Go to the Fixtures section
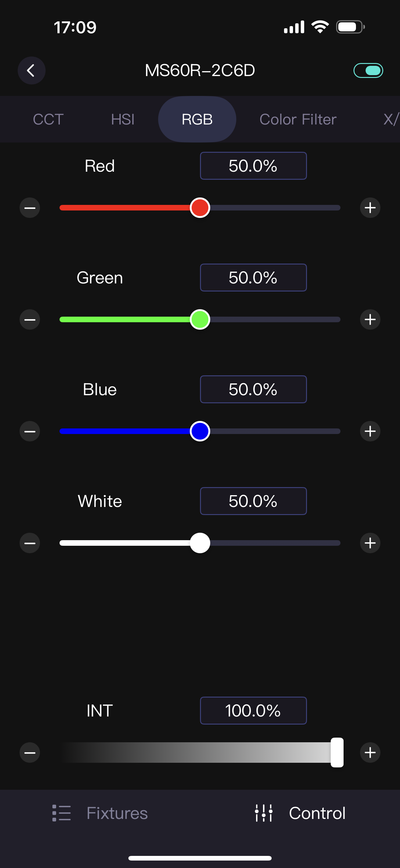Image resolution: width=400 pixels, height=868 pixels. pos(100,813)
